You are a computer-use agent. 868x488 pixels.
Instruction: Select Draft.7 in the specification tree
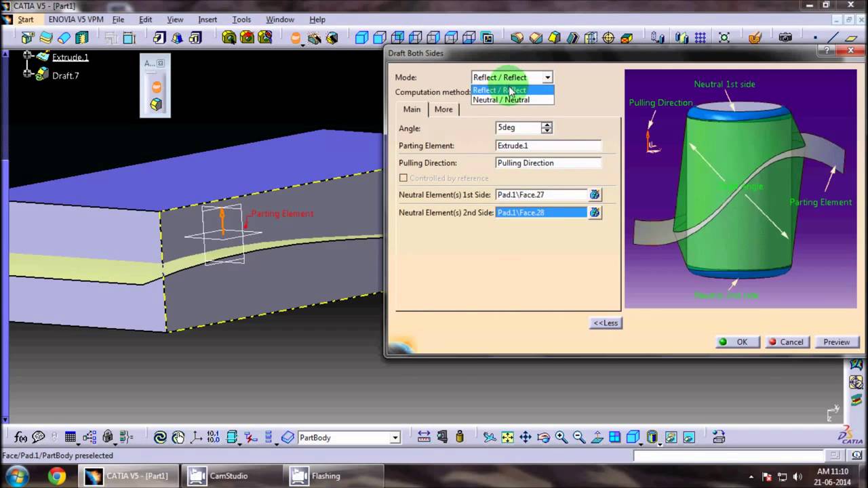coord(65,76)
